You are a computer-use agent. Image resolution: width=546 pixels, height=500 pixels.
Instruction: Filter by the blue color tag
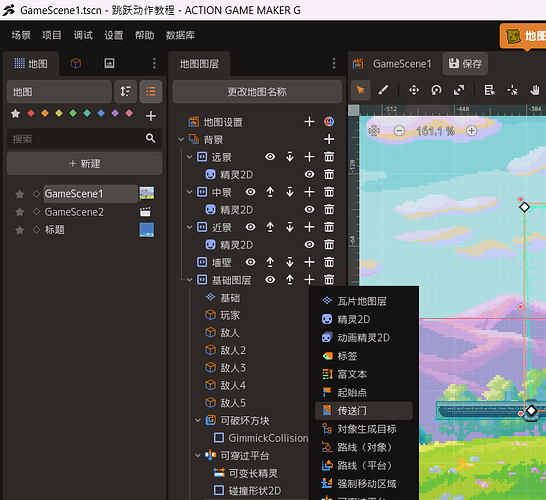click(x=101, y=113)
